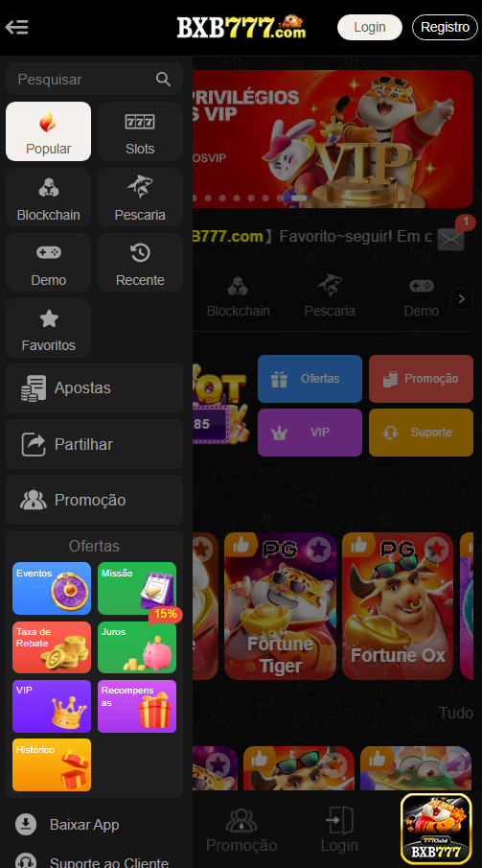Viewport: 482px width, 868px height.
Task: Open the Juros piggy bank offer
Action: [137, 647]
